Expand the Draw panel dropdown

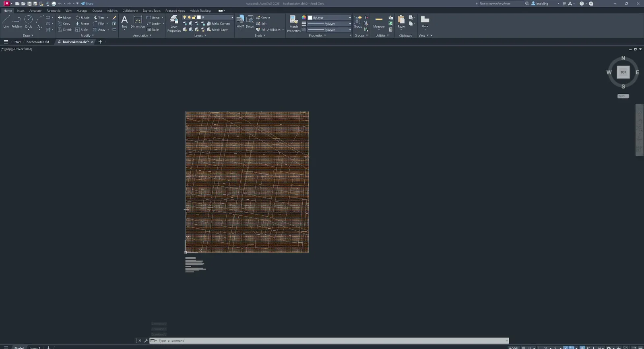(28, 35)
